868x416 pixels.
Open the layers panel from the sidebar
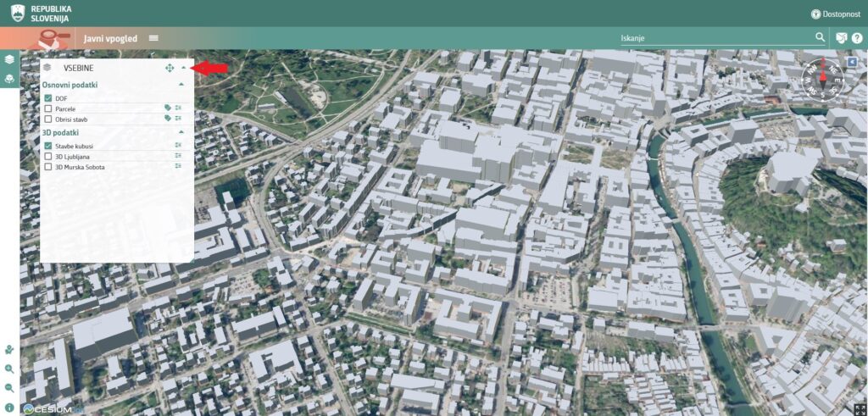coord(9,59)
